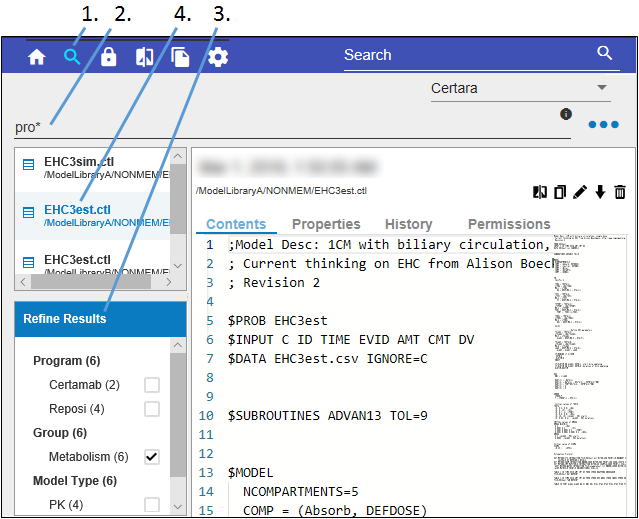This screenshot has width=639, height=519.
Task: Click results list scroll up arrow
Action: click(x=178, y=156)
